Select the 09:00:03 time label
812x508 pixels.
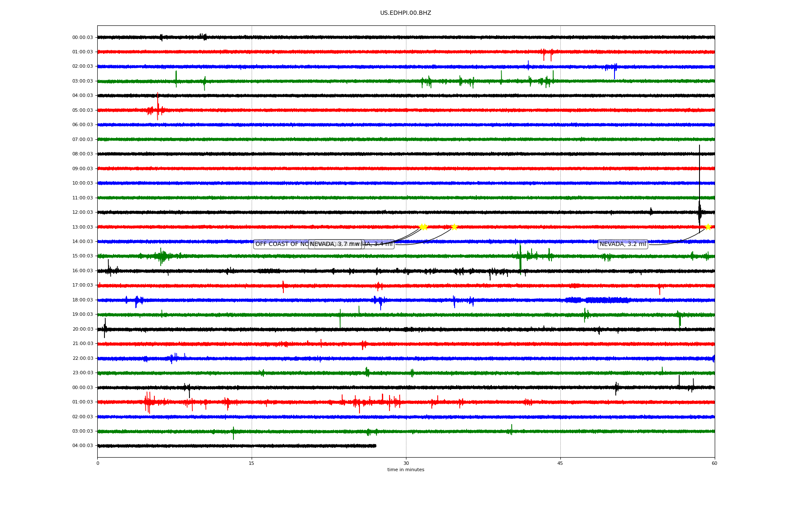coord(82,169)
